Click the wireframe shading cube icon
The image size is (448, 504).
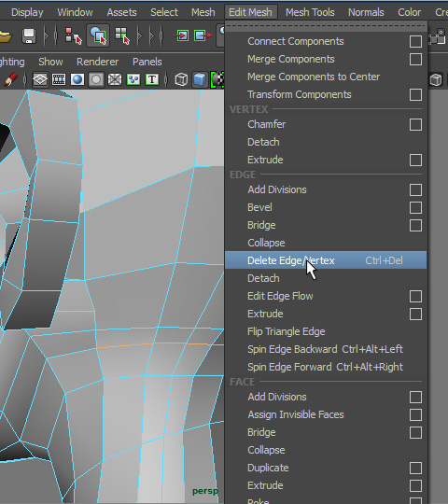click(181, 79)
